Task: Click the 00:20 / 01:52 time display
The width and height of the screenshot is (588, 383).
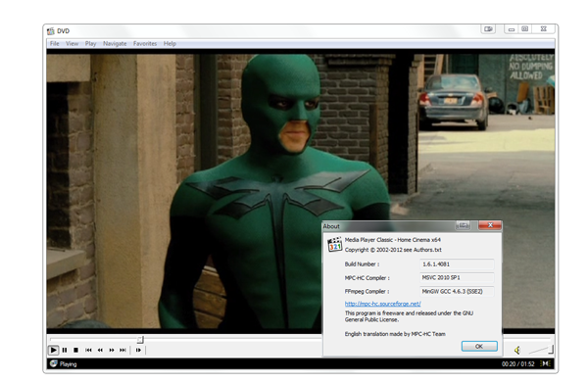Action: (517, 363)
